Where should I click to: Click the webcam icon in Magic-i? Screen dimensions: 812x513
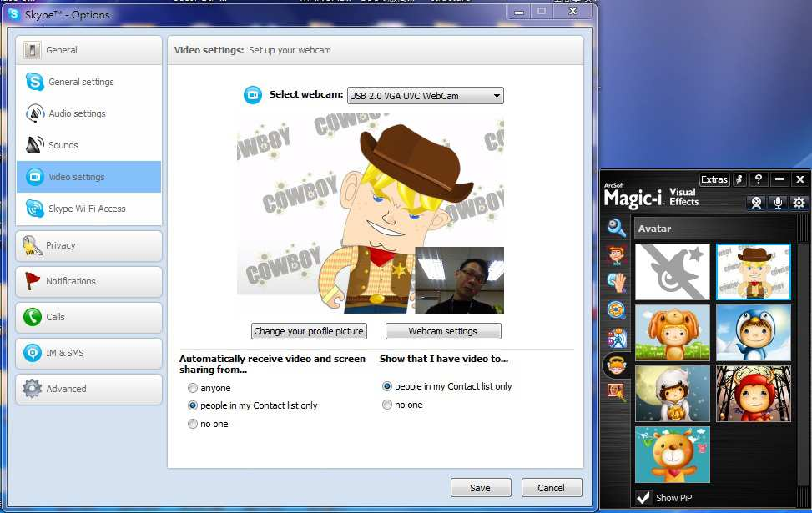[x=757, y=203]
